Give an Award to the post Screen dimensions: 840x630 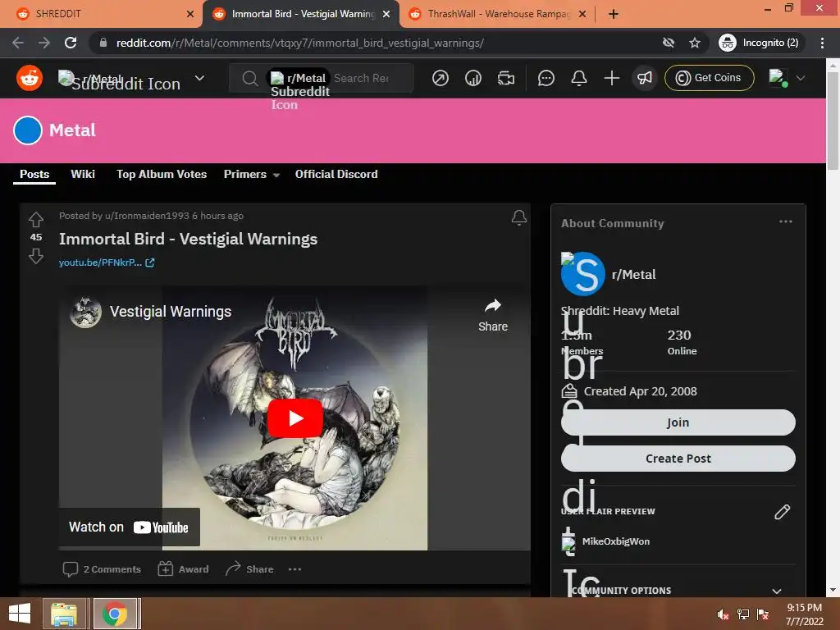tap(183, 569)
